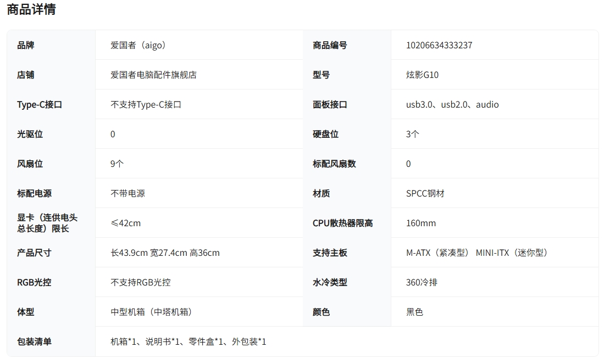Click the 商品编号 label
Viewport: 604px width, 364px height.
coord(330,46)
